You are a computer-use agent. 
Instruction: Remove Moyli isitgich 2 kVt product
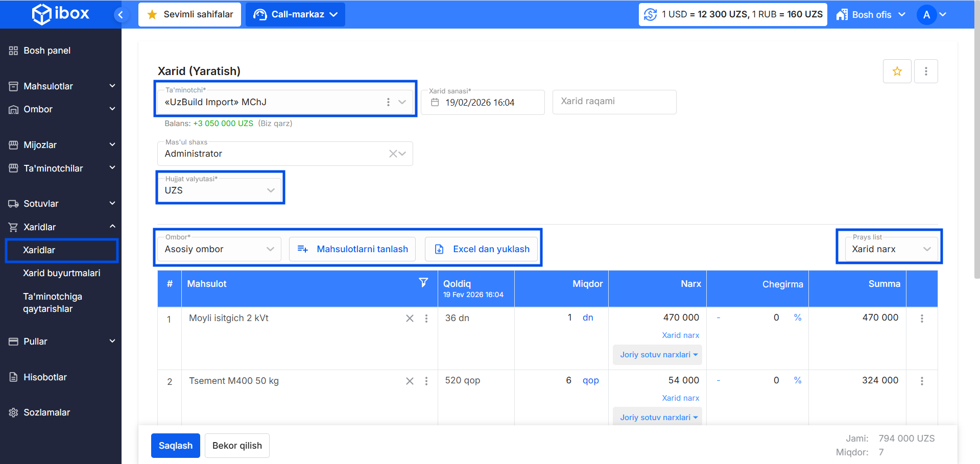click(410, 319)
